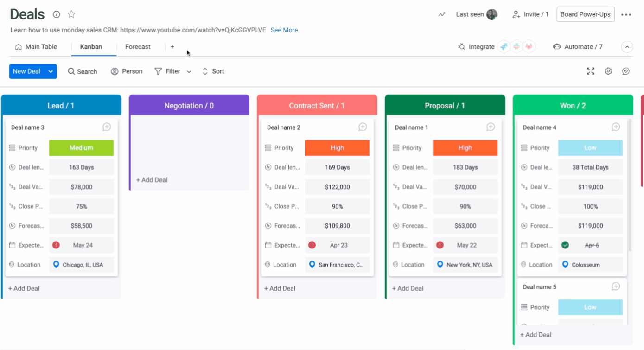Collapse the board header with chevron
This screenshot has width=644, height=350.
pyautogui.click(x=627, y=47)
